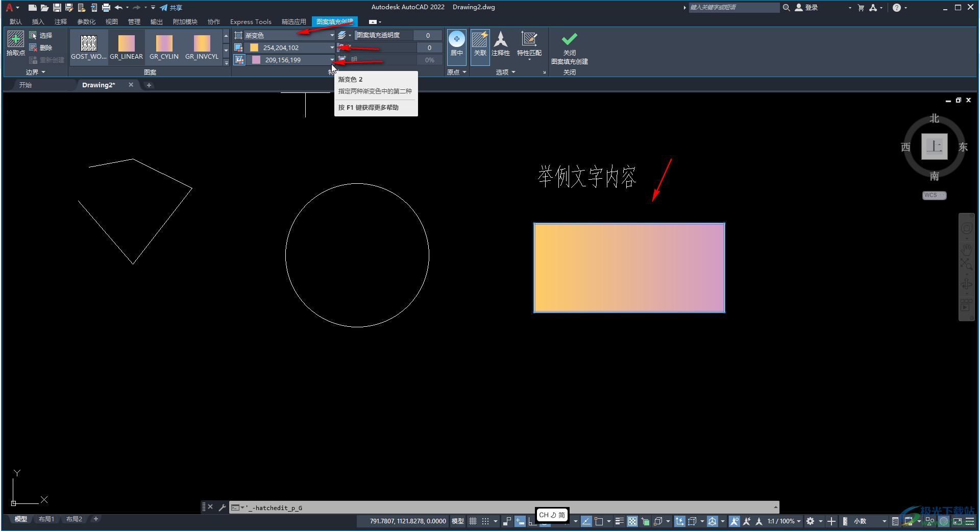The height and width of the screenshot is (531, 980).
Task: Open the 参数化 ribbon tab
Action: [x=86, y=22]
